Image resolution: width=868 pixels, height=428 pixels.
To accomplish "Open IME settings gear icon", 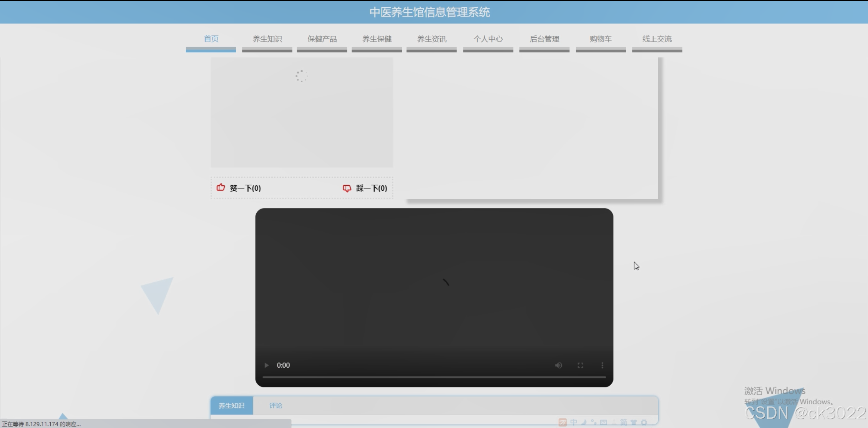I will click(x=644, y=422).
